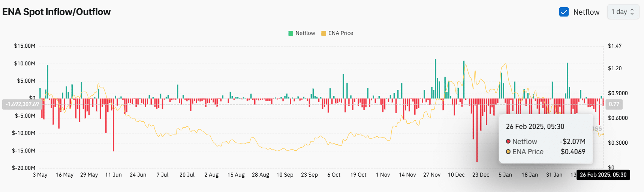Open the 1 day interval dropdown
This screenshot has height=192, width=644.
(x=623, y=12)
